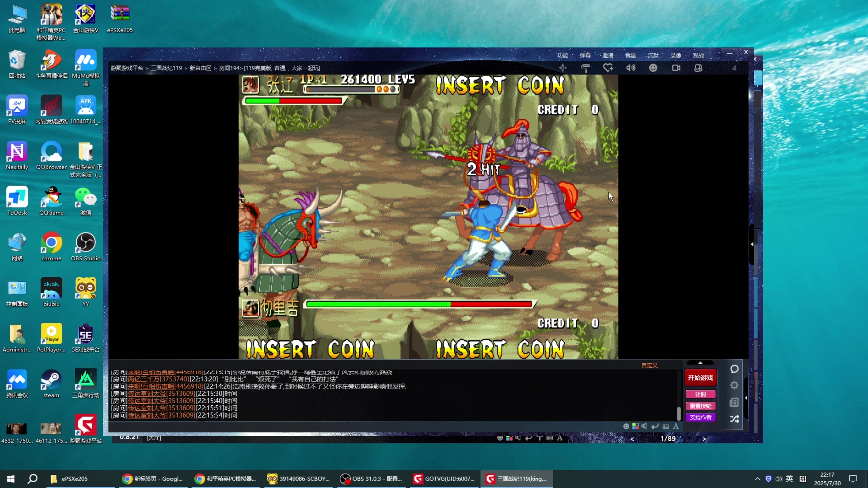Open the 音量 menu

point(630,55)
